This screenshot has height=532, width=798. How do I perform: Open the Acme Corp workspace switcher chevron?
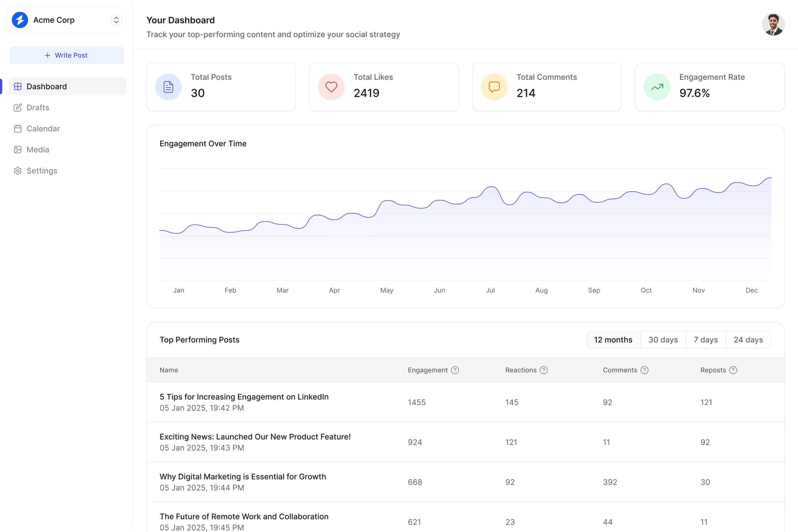116,20
